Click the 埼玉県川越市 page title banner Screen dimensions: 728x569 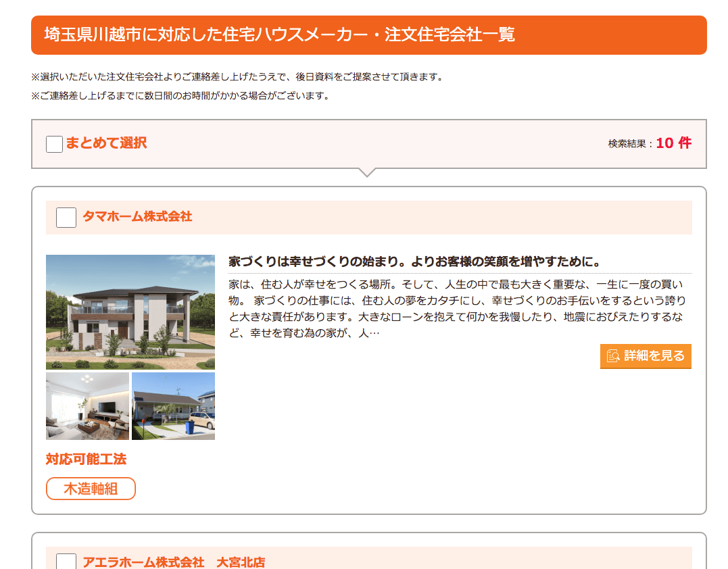click(x=368, y=35)
